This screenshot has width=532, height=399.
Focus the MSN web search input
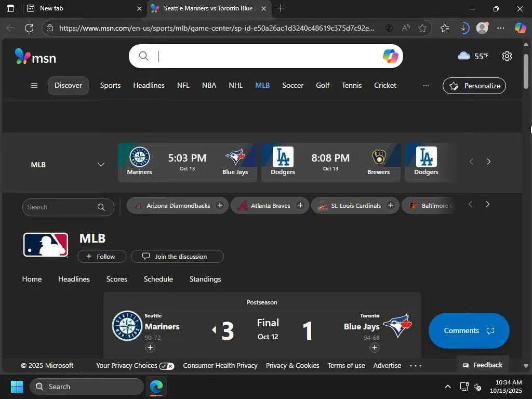[x=265, y=56]
